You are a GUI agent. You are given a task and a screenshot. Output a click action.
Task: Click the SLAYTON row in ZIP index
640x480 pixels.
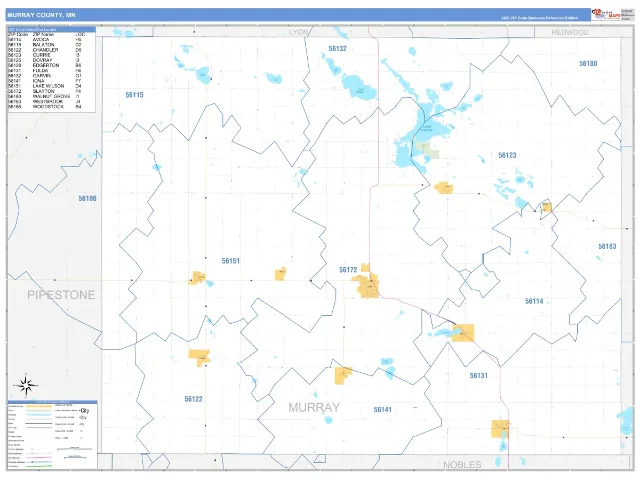coord(45,91)
